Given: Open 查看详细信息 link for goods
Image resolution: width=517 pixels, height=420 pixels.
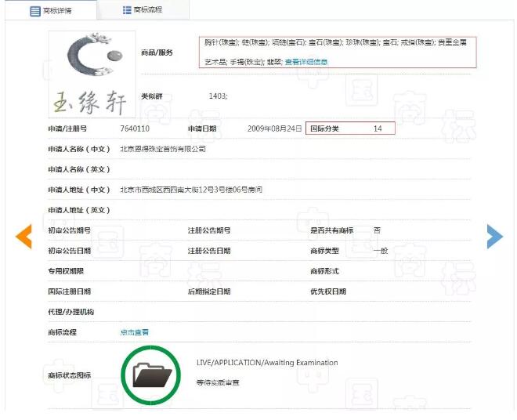Looking at the screenshot, I should pos(306,62).
